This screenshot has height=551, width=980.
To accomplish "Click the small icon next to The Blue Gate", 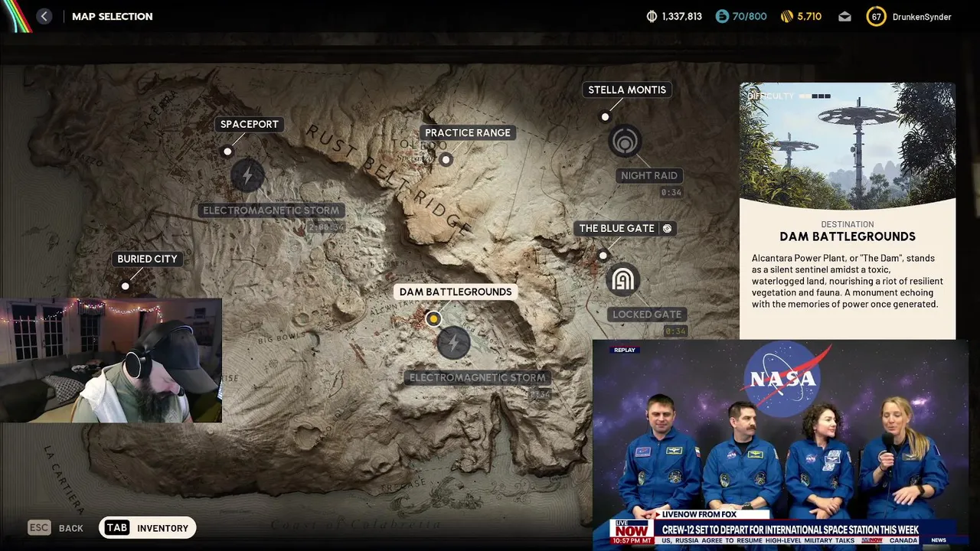I will [667, 228].
